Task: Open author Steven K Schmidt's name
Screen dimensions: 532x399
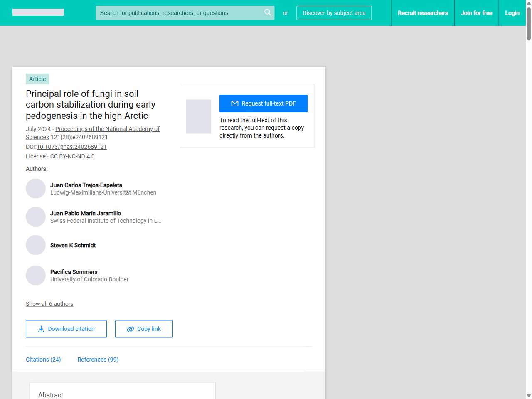Action: (73, 245)
